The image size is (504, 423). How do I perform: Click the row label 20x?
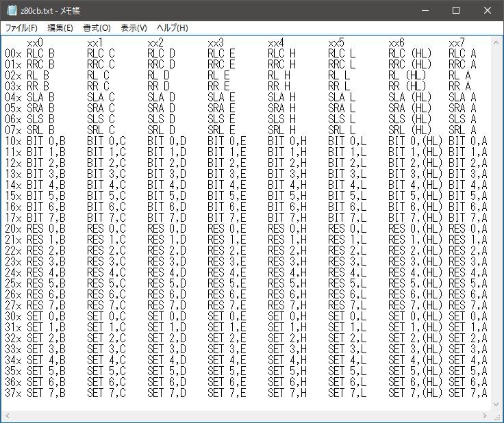pyautogui.click(x=13, y=229)
